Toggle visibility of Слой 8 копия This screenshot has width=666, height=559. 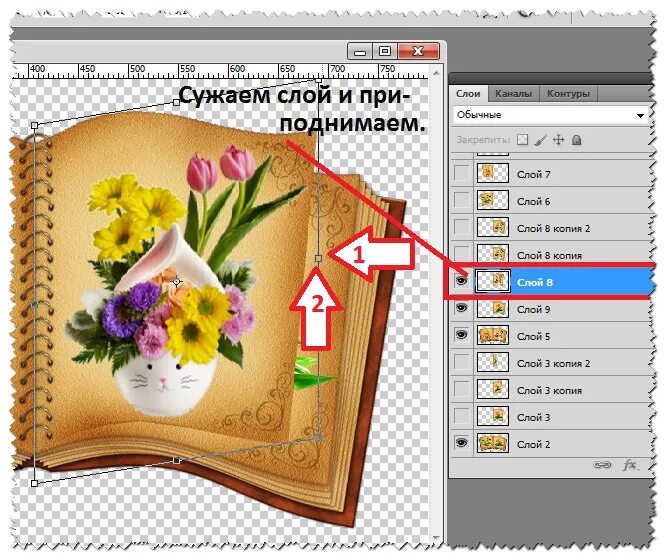pos(461,254)
